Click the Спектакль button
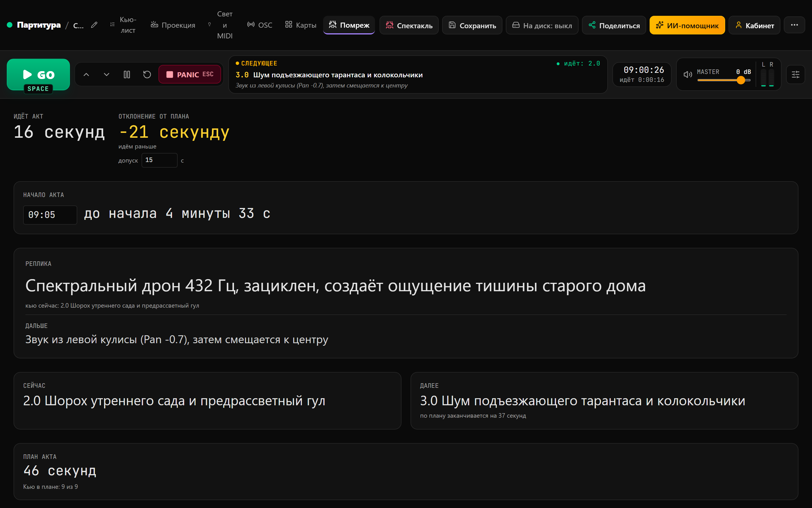Viewport: 812px width, 508px height. click(x=409, y=25)
